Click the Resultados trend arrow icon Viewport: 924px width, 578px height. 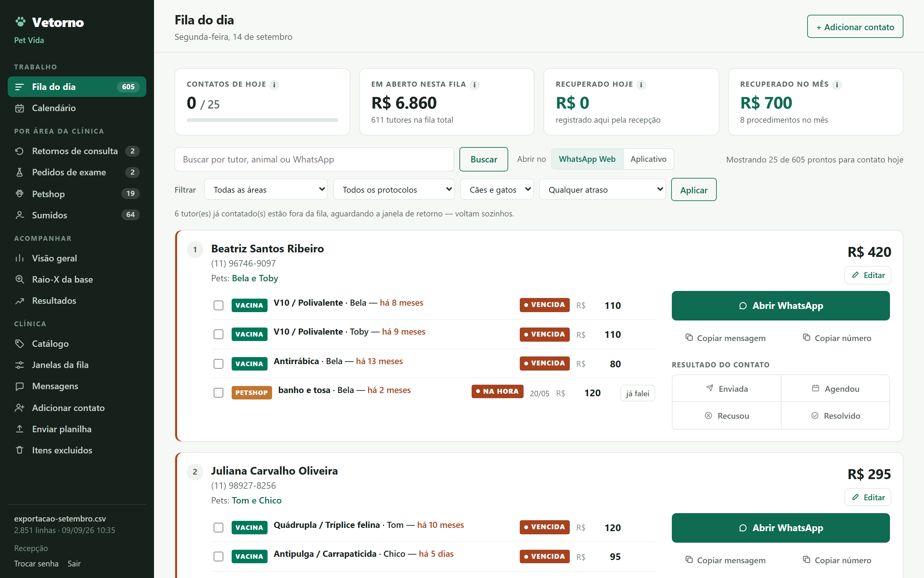20,301
